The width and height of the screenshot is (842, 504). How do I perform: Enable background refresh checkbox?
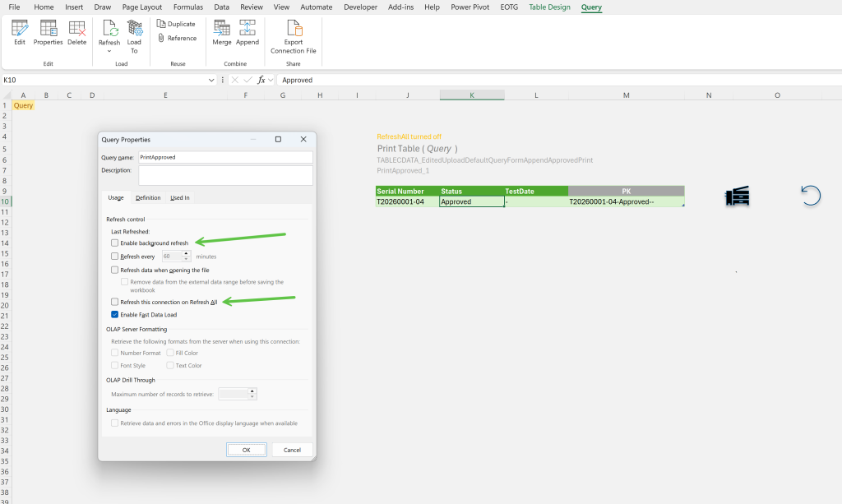coord(114,243)
